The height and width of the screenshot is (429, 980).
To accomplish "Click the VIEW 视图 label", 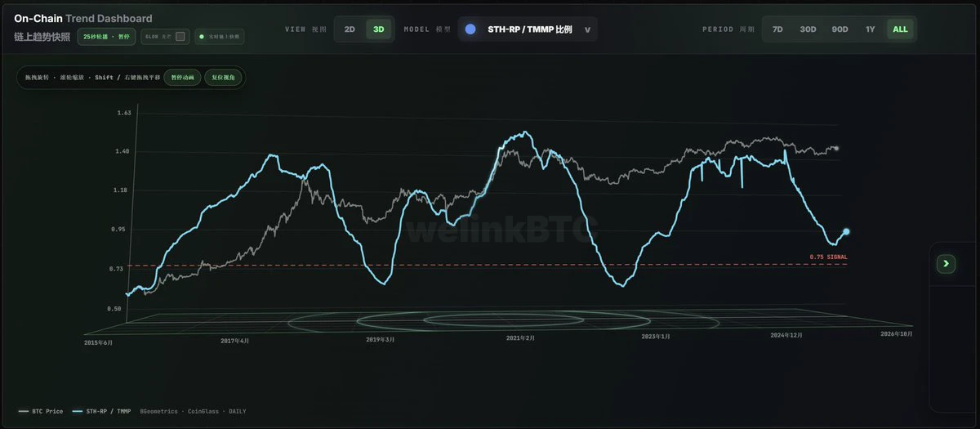I will [x=305, y=29].
